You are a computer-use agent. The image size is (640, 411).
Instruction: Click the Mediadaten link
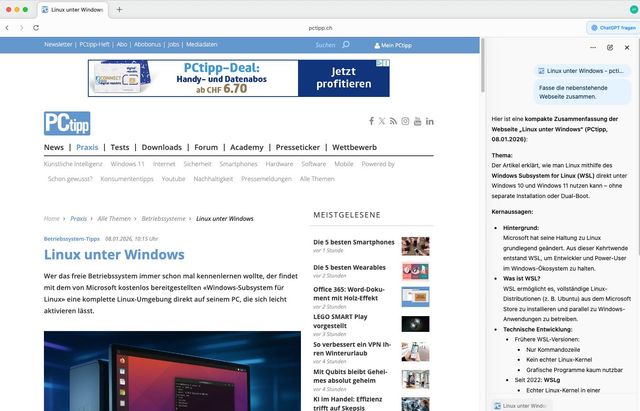click(202, 44)
